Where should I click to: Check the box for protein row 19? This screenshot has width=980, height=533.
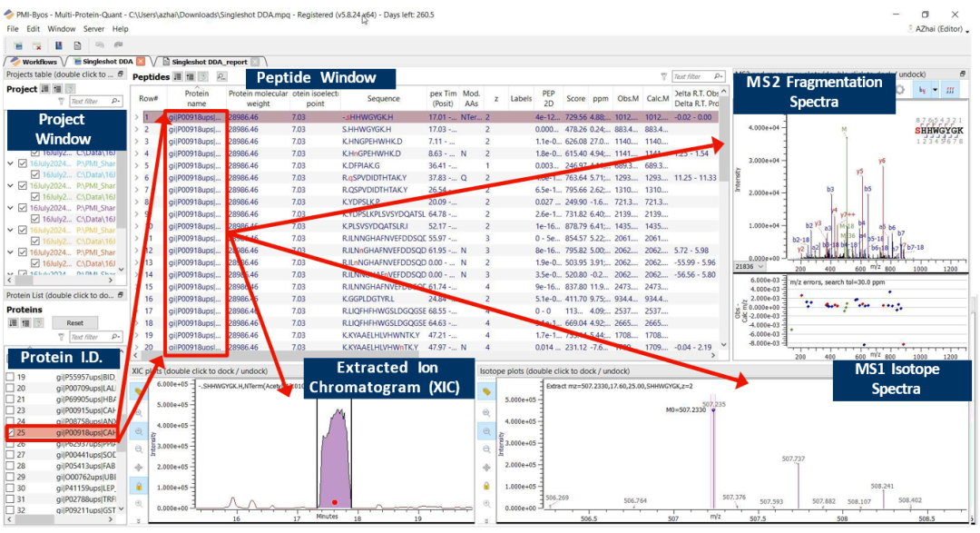coord(10,377)
